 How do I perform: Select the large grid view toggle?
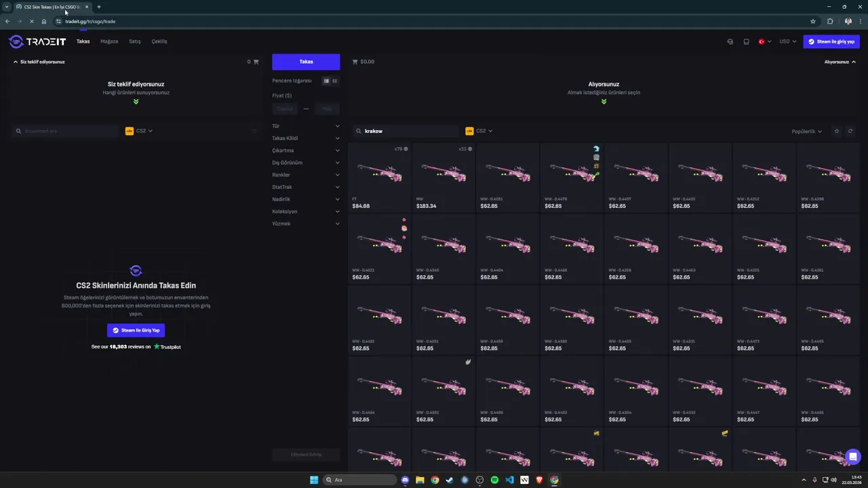[326, 81]
